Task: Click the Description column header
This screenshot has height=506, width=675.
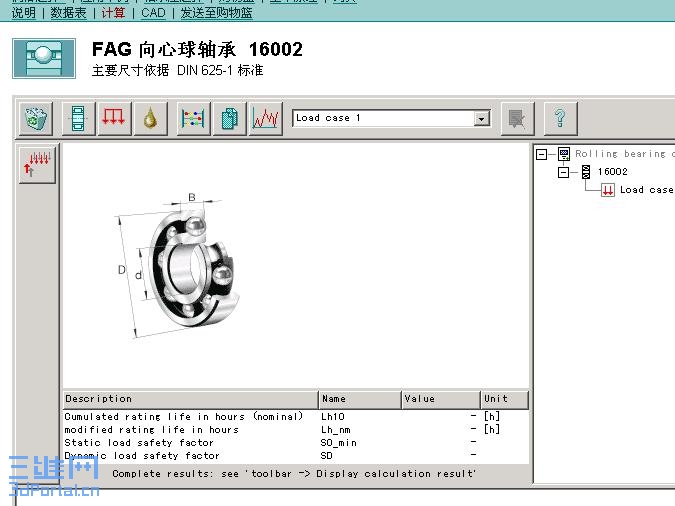Action: point(191,399)
